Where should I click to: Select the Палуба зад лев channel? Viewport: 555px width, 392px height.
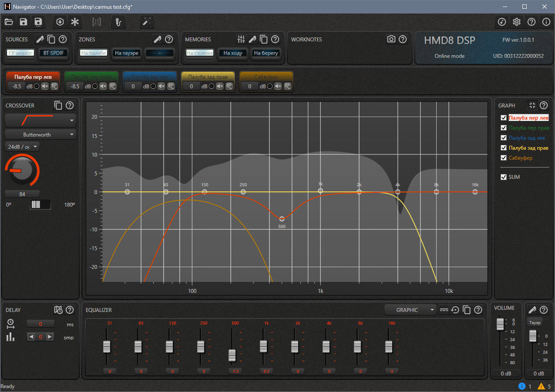150,77
